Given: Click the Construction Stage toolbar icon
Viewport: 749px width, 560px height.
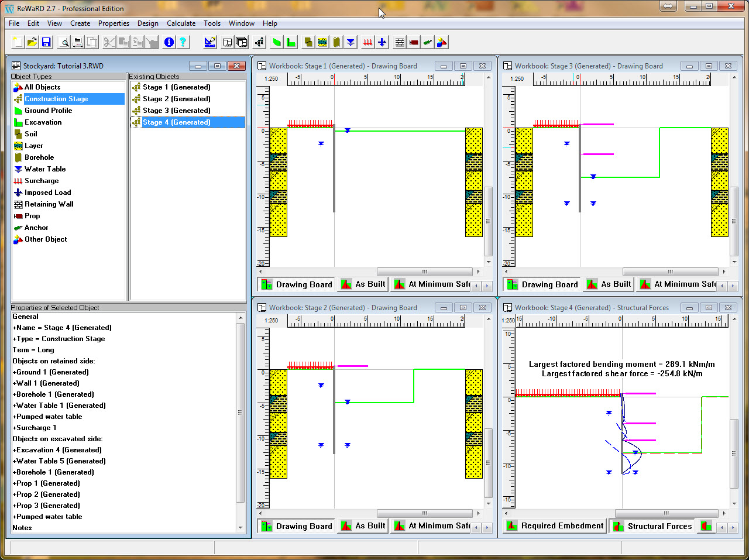Looking at the screenshot, I should click(259, 42).
